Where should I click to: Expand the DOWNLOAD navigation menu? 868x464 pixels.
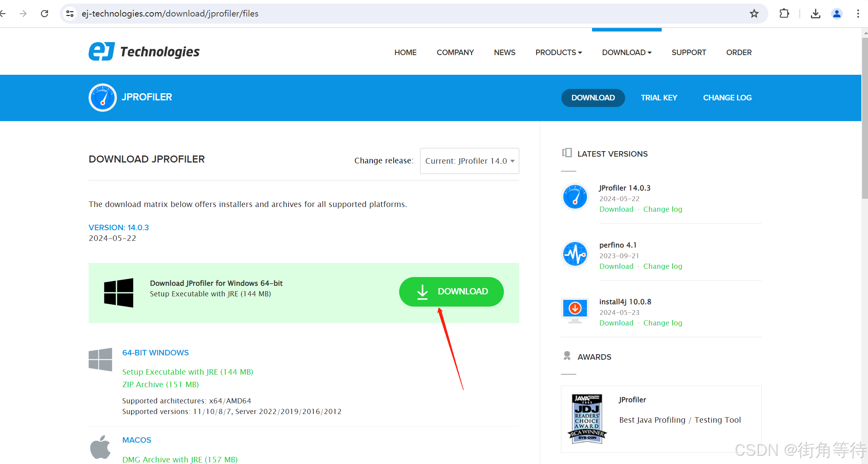pos(626,52)
